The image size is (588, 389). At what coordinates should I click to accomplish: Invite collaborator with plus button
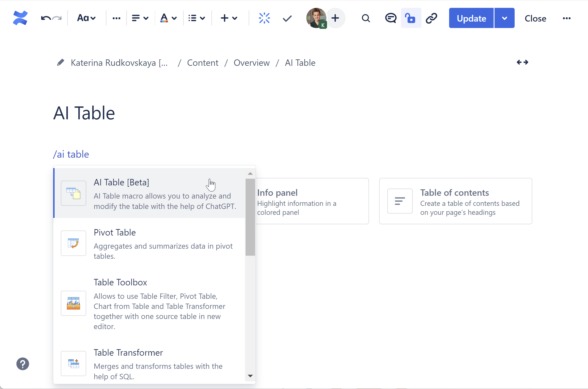point(335,18)
